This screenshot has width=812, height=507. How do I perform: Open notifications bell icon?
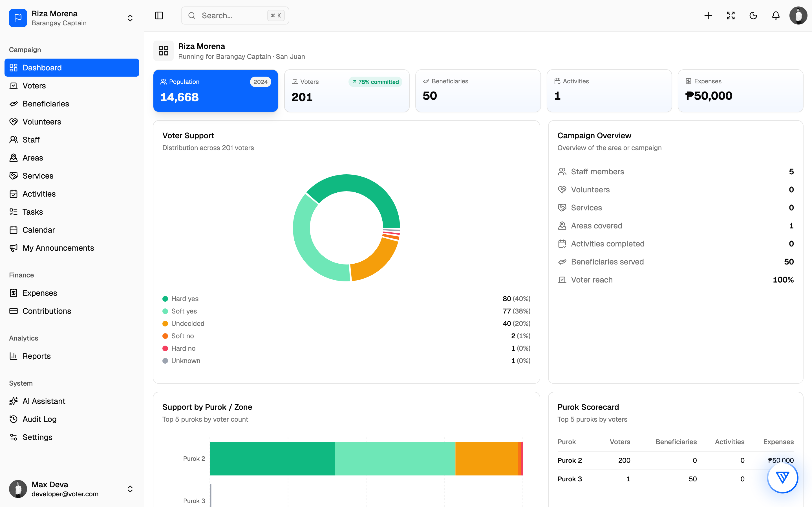pyautogui.click(x=776, y=15)
